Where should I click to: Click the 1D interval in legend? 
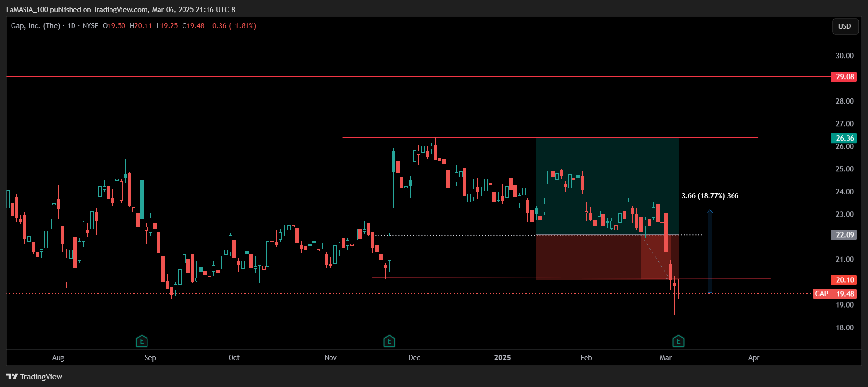point(72,26)
